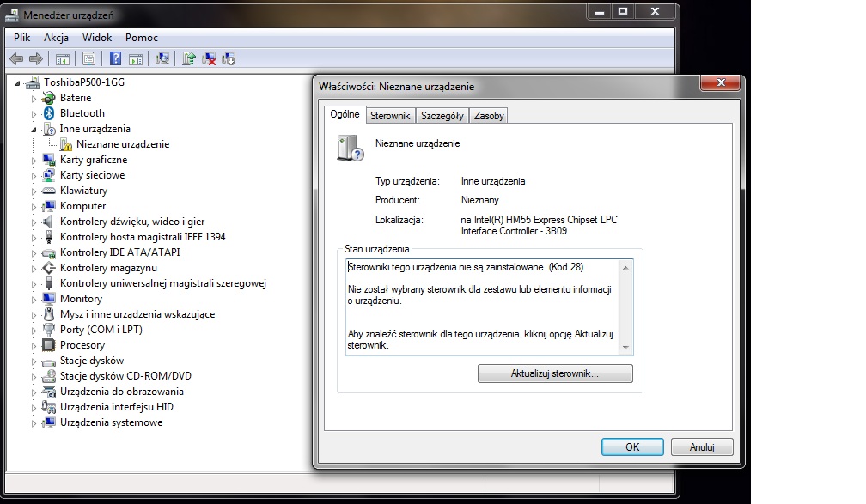Click Scan for hardware changes toolbar icon

162,58
